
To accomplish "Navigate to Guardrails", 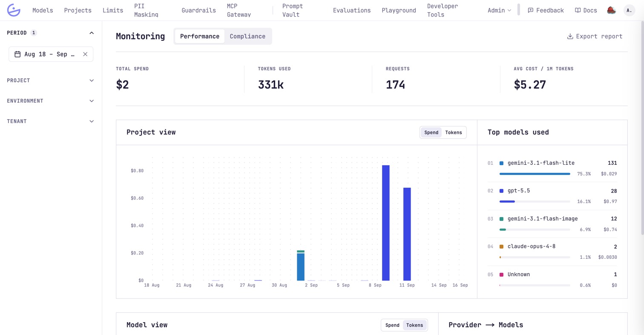I will click(x=198, y=10).
